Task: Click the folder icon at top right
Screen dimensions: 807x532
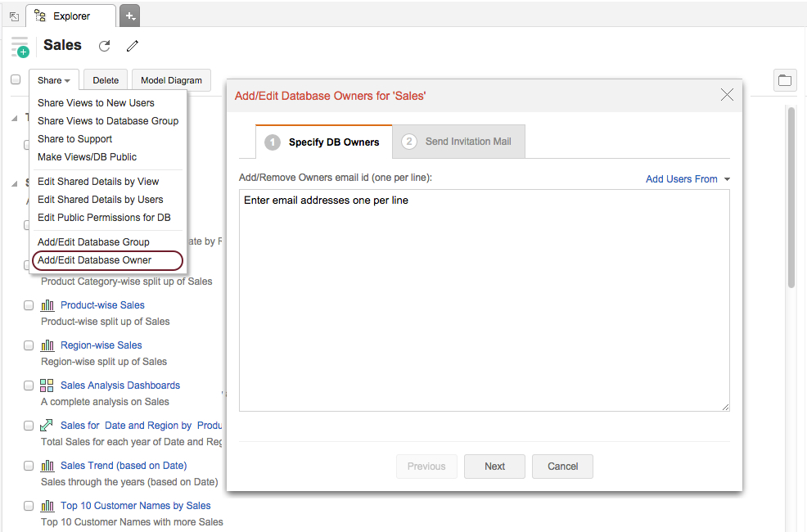Action: [x=785, y=80]
